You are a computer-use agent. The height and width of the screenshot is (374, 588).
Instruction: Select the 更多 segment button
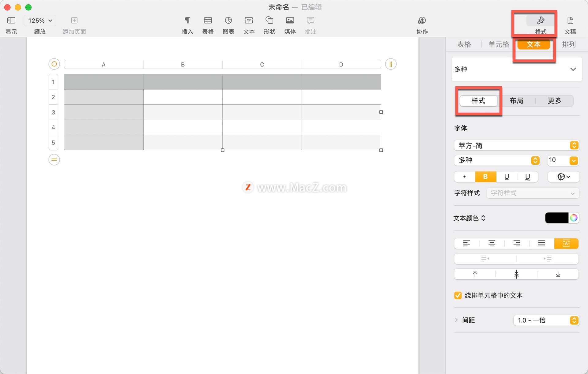[x=555, y=101]
